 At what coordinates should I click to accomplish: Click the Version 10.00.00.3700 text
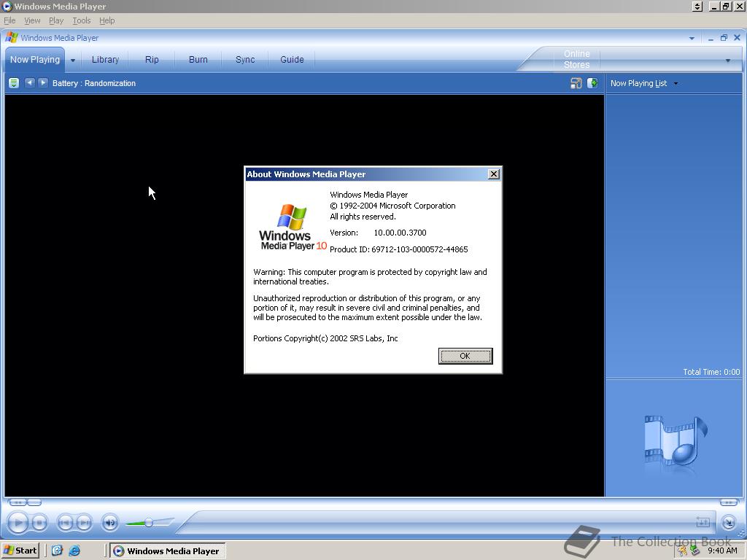(x=378, y=233)
